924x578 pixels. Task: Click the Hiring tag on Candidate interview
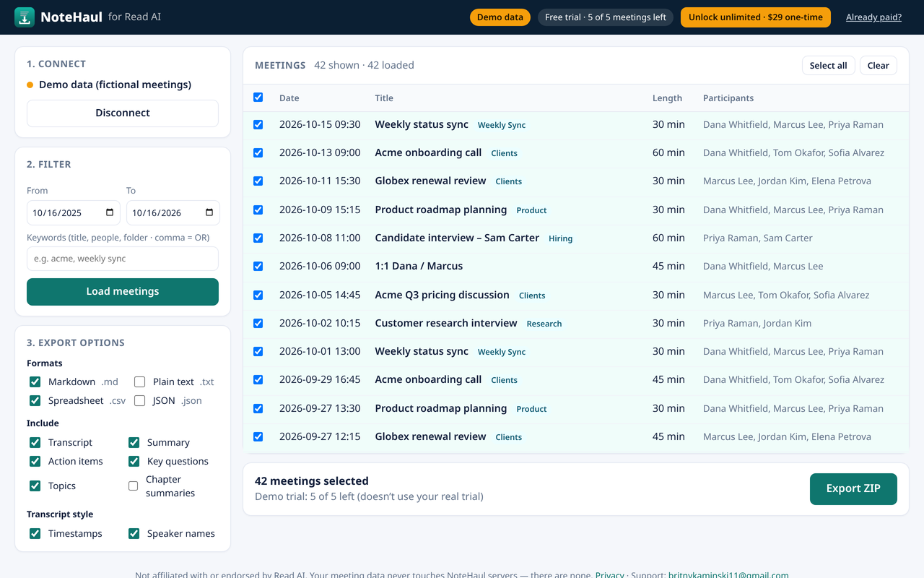point(560,238)
